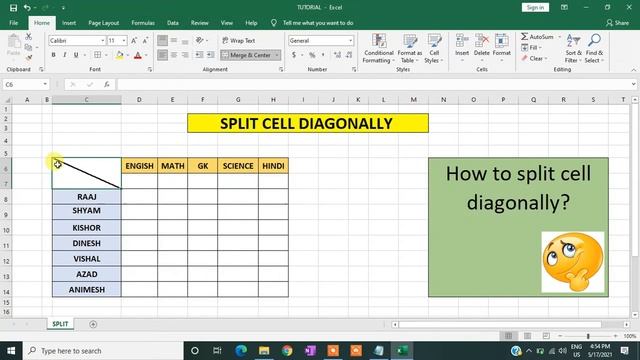Open Conditional Formatting
The width and height of the screenshot is (640, 360).
coord(379,49)
